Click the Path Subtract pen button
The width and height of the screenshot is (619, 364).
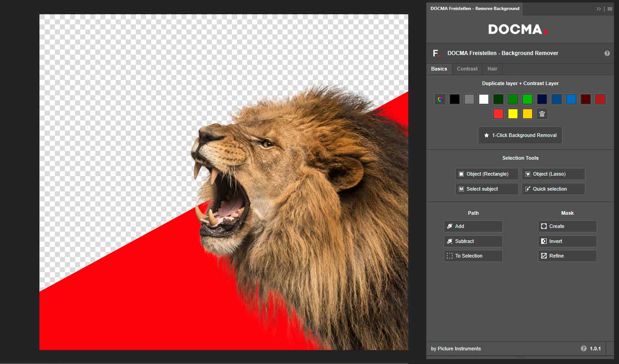(x=473, y=241)
